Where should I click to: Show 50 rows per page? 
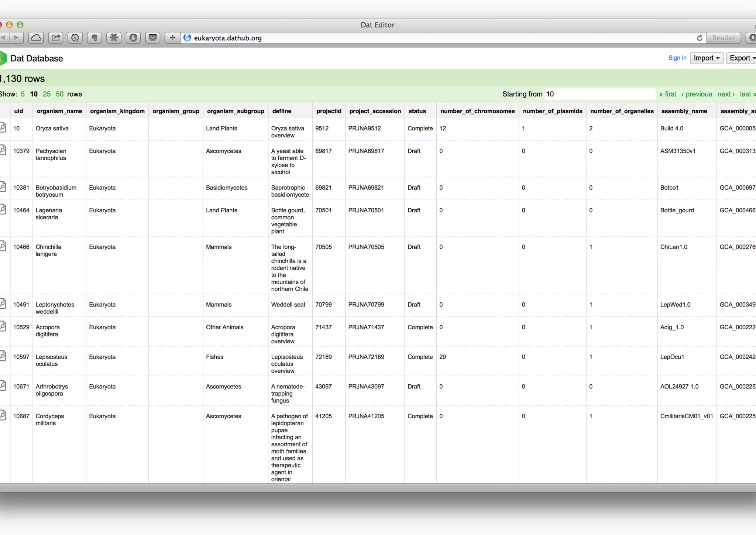[x=59, y=94]
